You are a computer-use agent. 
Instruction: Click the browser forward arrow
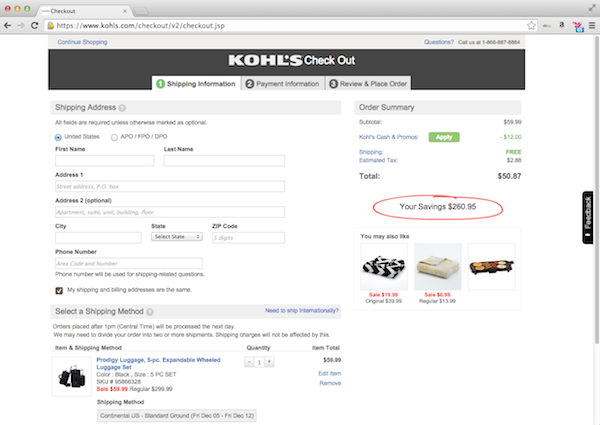point(21,26)
